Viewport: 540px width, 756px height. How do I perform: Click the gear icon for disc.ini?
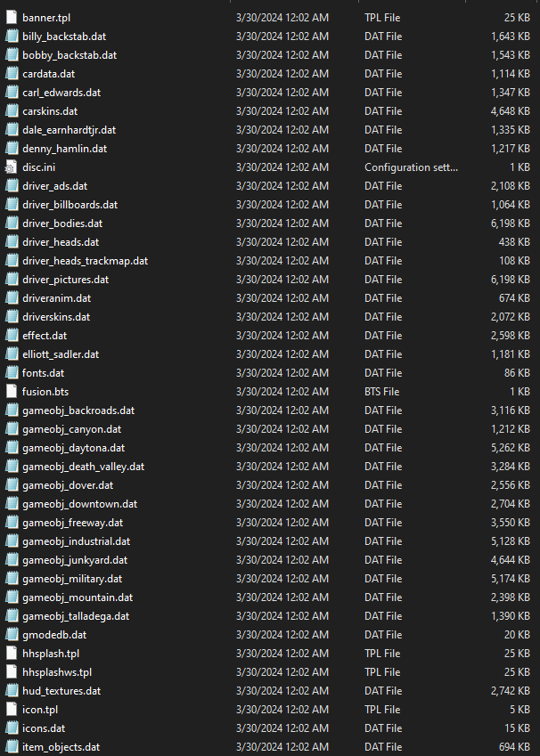(11, 167)
